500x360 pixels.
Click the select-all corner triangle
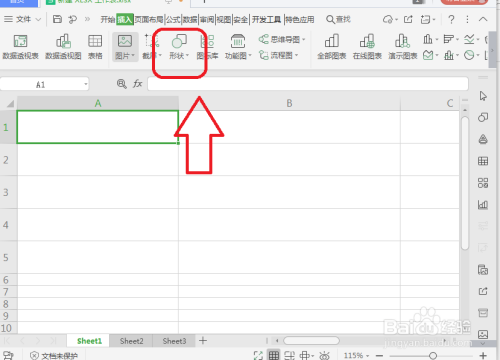[x=9, y=104]
